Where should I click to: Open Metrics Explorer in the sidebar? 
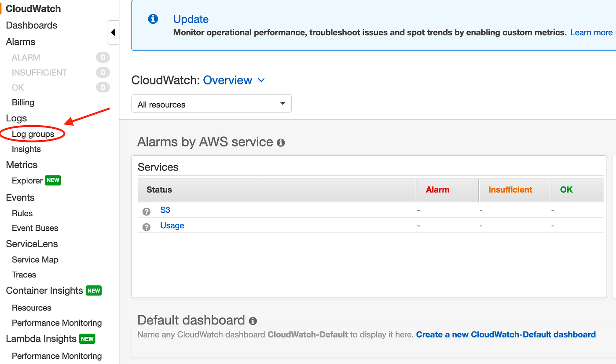[27, 181]
